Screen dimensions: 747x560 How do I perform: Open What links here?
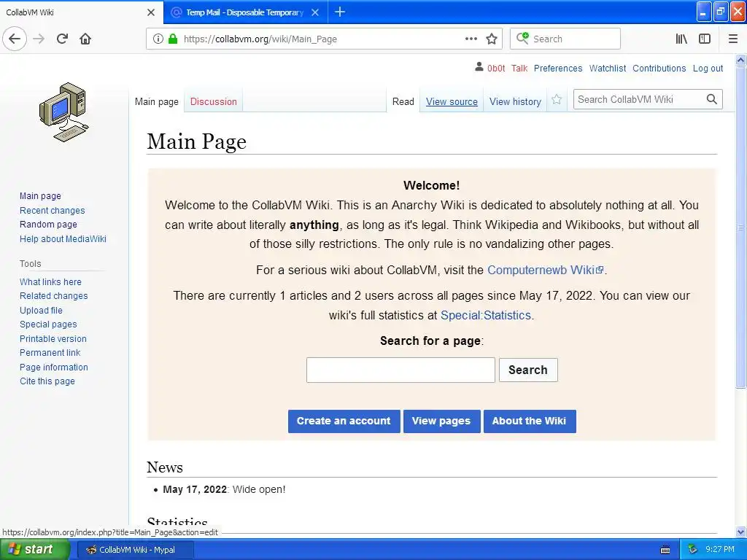tap(50, 282)
